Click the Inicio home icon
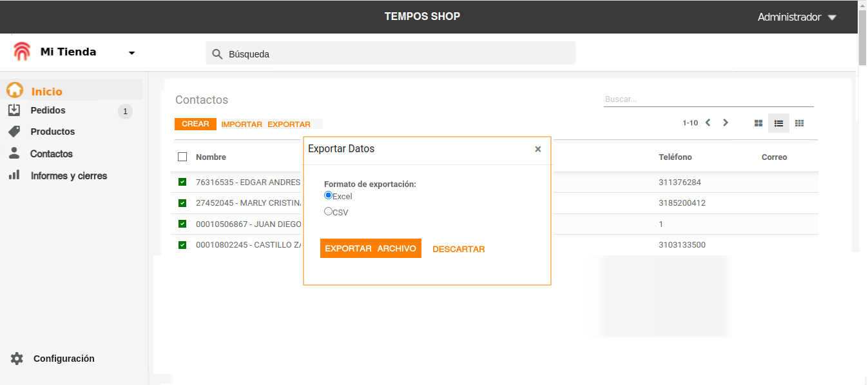Image resolution: width=868 pixels, height=385 pixels. click(15, 91)
